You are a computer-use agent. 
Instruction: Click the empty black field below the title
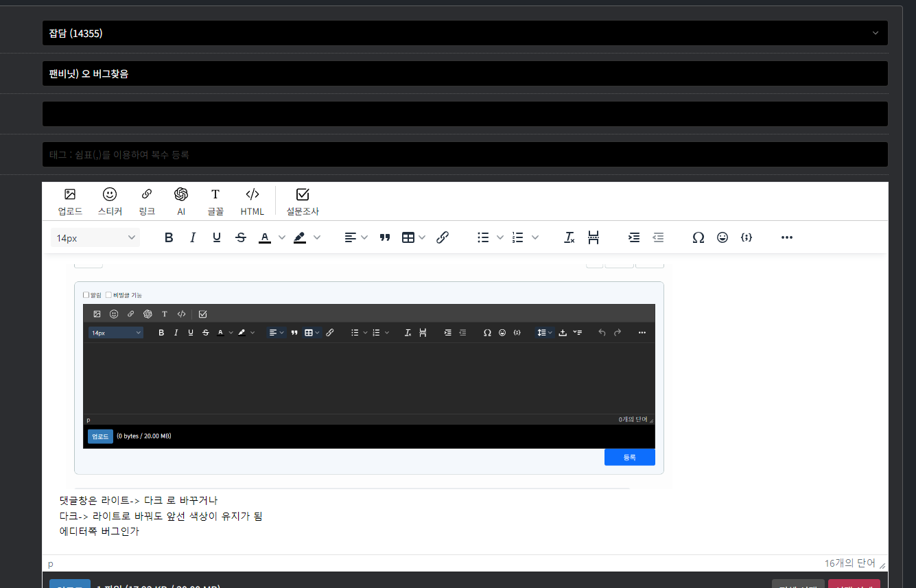tap(465, 114)
